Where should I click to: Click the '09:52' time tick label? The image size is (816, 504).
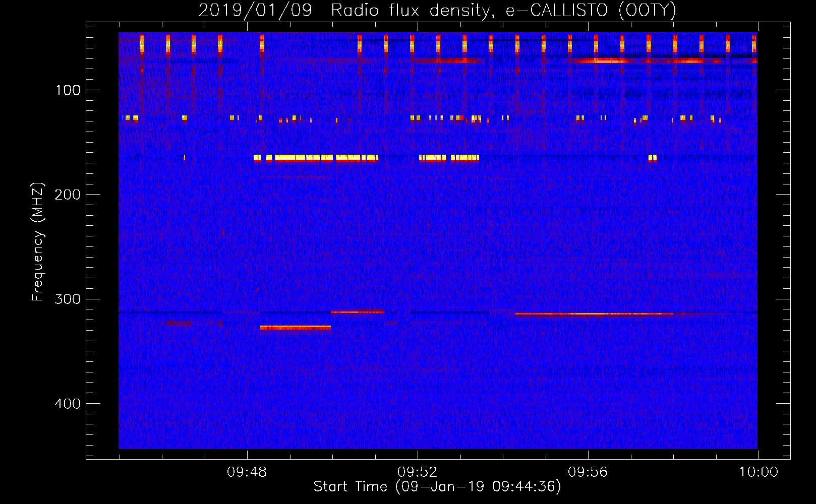tap(418, 472)
